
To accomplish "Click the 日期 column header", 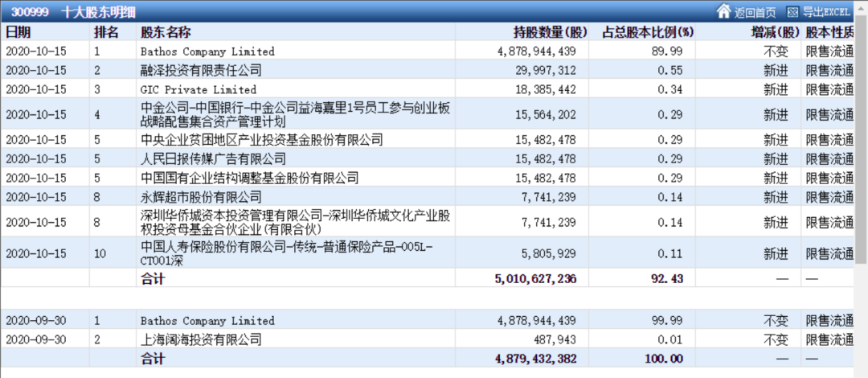I will [x=18, y=32].
